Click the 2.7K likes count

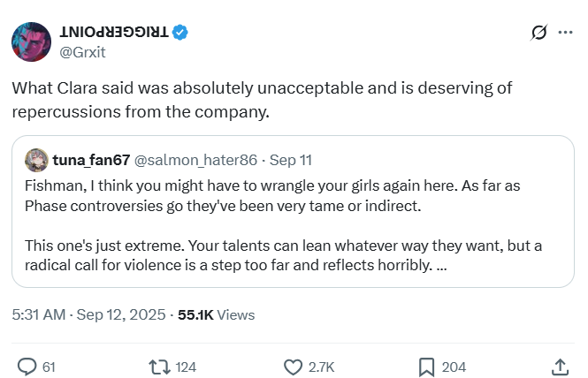coord(319,367)
